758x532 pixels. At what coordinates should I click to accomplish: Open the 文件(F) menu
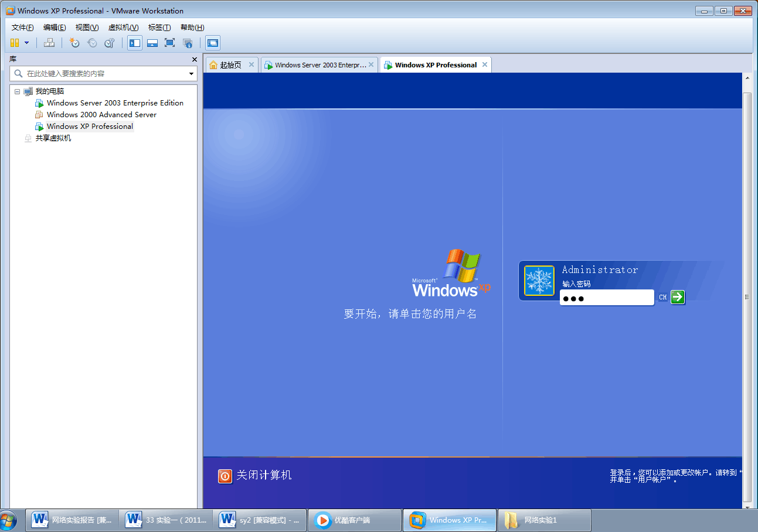tap(23, 28)
